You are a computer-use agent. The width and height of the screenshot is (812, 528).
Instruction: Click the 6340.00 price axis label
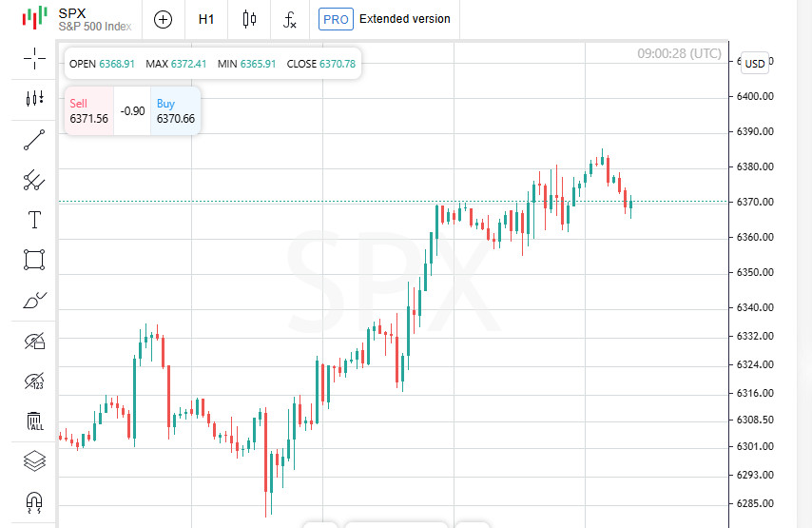pyautogui.click(x=755, y=308)
